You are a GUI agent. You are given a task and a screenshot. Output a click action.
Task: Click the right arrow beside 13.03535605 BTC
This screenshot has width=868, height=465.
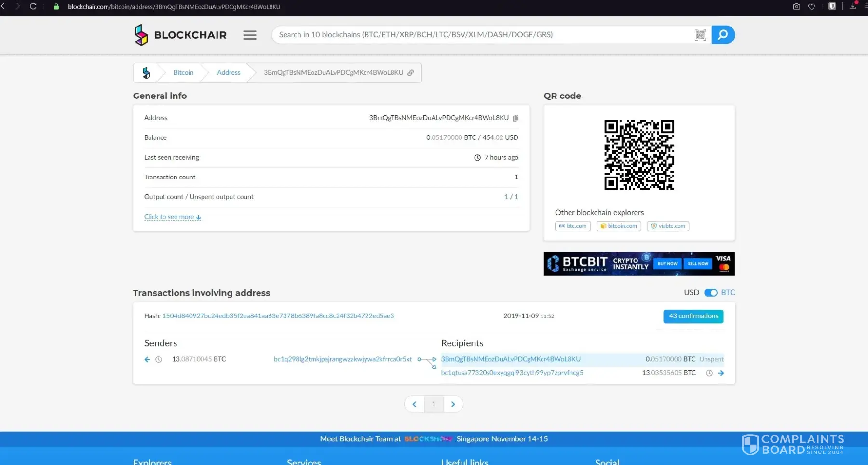point(721,373)
